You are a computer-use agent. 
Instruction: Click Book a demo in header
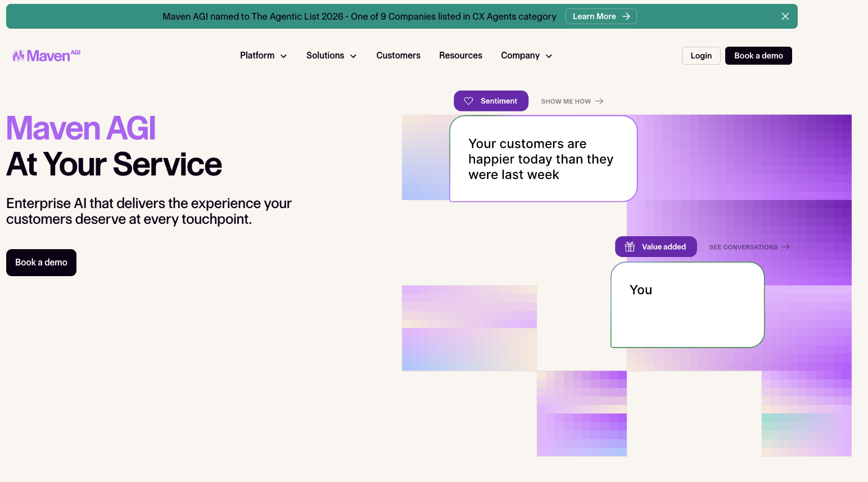click(x=758, y=56)
